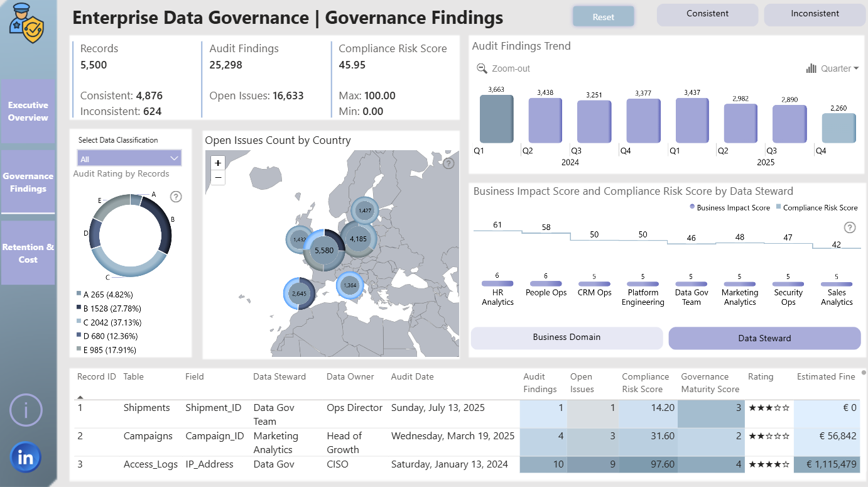Screen dimensions: 868x487
Task: Expand the Select Data Classification dropdown
Action: click(129, 158)
